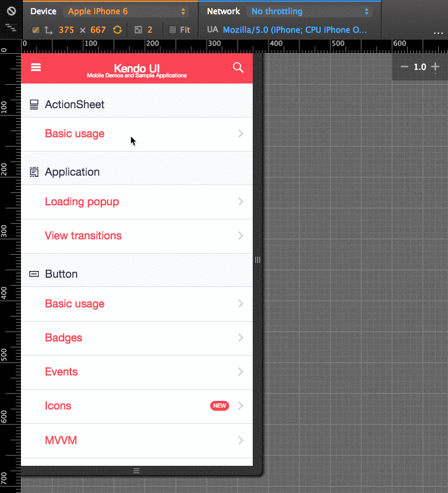
Task: Open the Events demo
Action: 137,372
